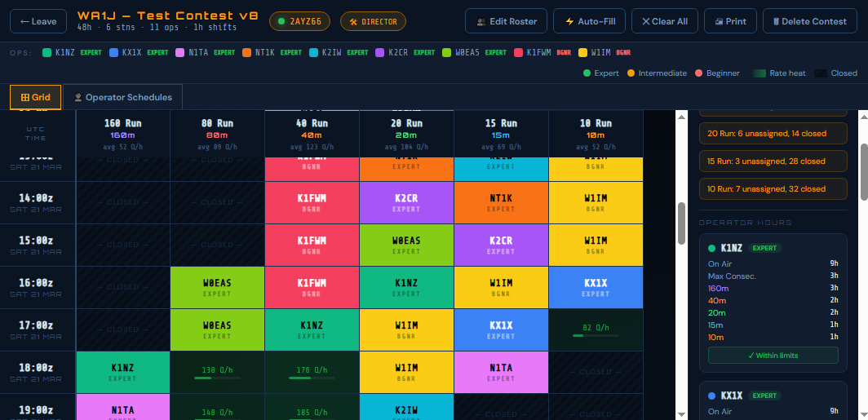Select operator K2IW in the ops bar
The height and width of the screenshot is (420, 868).
(339, 52)
